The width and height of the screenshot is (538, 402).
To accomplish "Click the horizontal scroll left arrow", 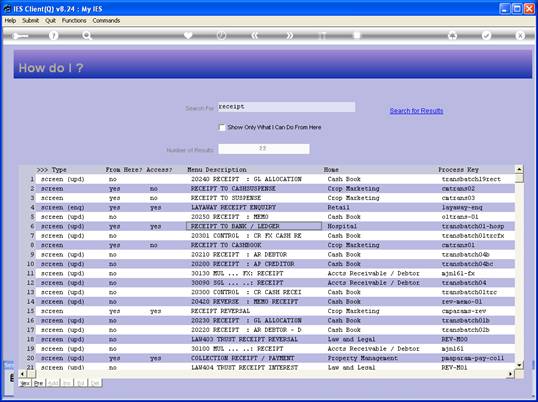I will point(22,374).
